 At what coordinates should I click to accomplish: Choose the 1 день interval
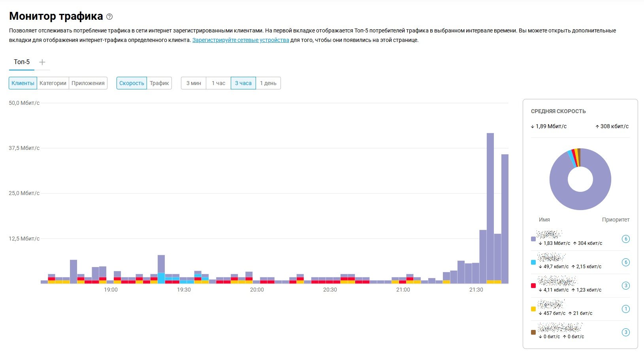coord(268,83)
